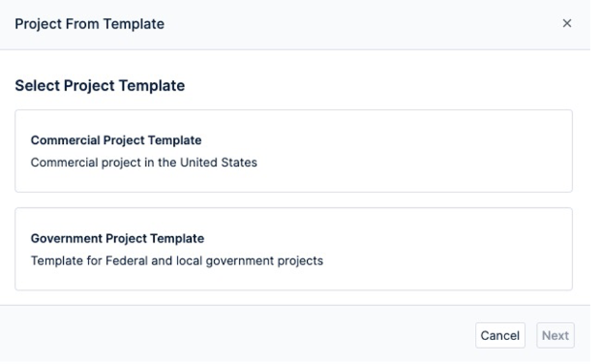Click "Commercial project in the United States" description
The height and width of the screenshot is (364, 591).
coord(144,163)
